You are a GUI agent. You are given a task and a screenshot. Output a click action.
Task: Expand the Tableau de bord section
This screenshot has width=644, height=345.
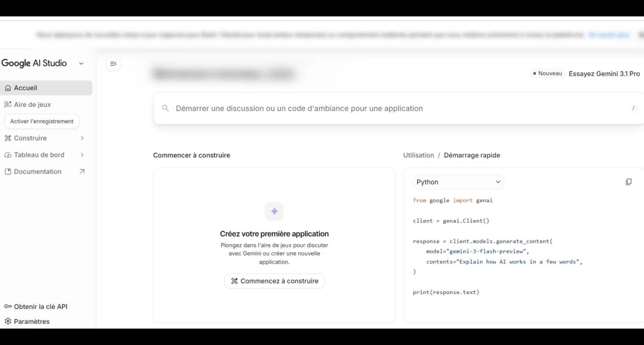(x=82, y=155)
